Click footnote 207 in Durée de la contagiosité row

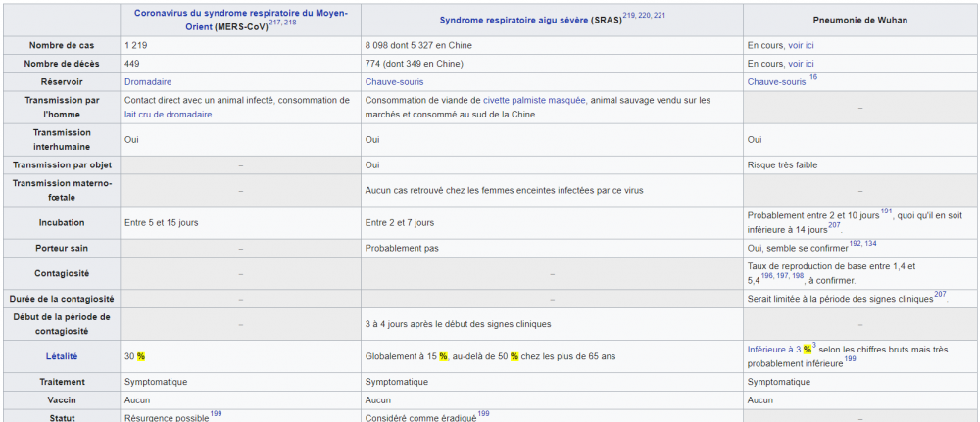pyautogui.click(x=939, y=294)
